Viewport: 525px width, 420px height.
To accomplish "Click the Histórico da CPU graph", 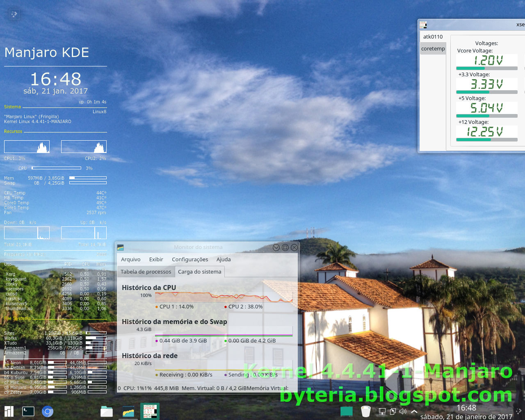I will click(x=224, y=297).
